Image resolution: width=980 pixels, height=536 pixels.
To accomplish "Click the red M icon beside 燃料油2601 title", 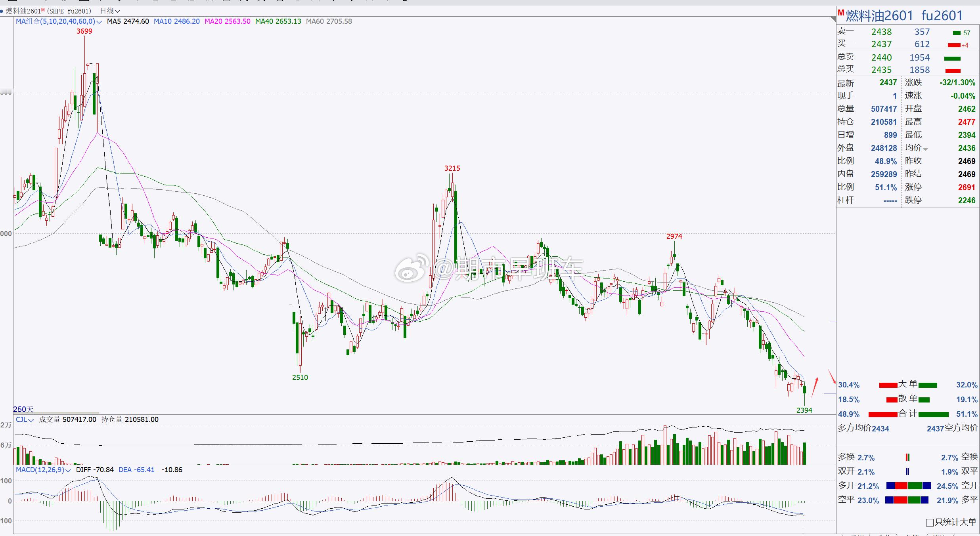I will click(x=841, y=13).
